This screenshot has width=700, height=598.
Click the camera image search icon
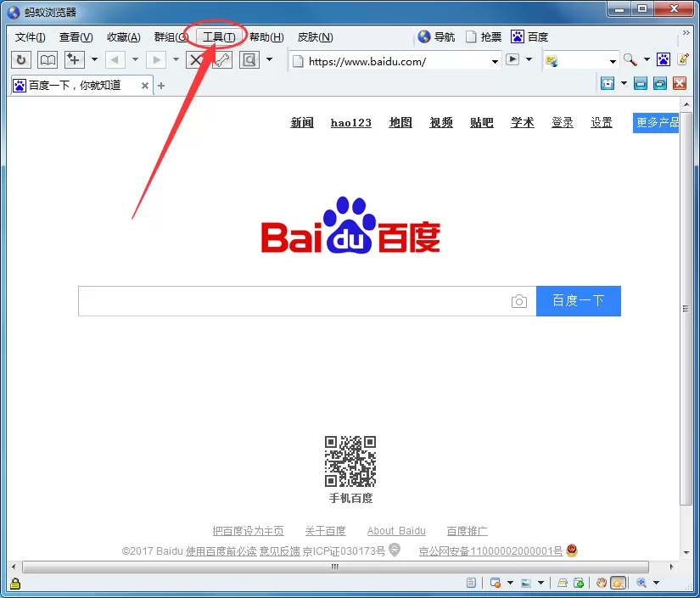pyautogui.click(x=518, y=301)
